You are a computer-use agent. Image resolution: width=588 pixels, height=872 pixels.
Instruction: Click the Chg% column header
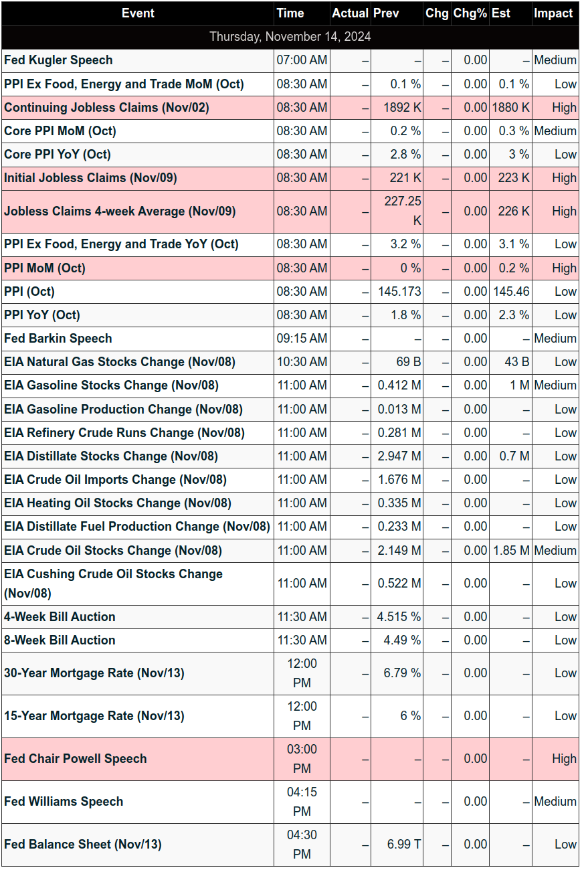click(470, 13)
